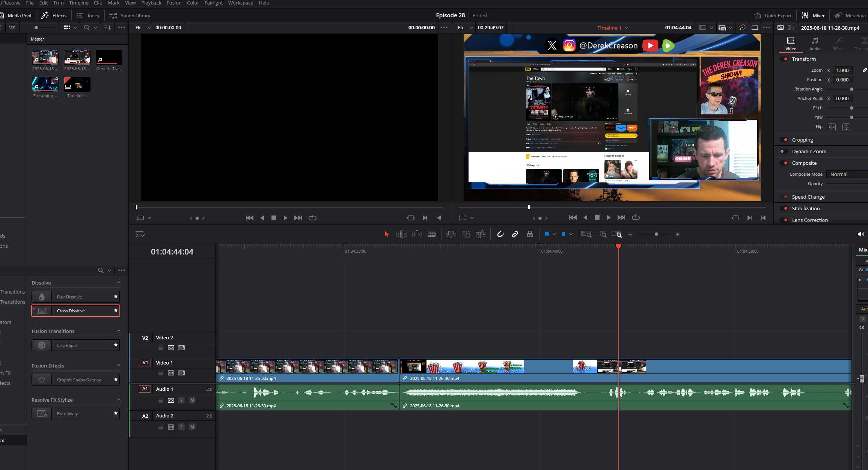Toggle Transform section enable dot

(785, 59)
